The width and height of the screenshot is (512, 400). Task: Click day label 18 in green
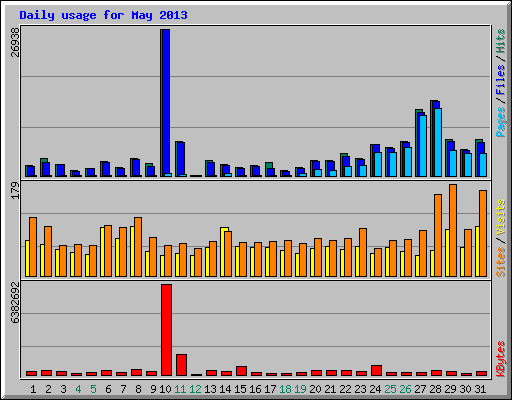pyautogui.click(x=285, y=389)
